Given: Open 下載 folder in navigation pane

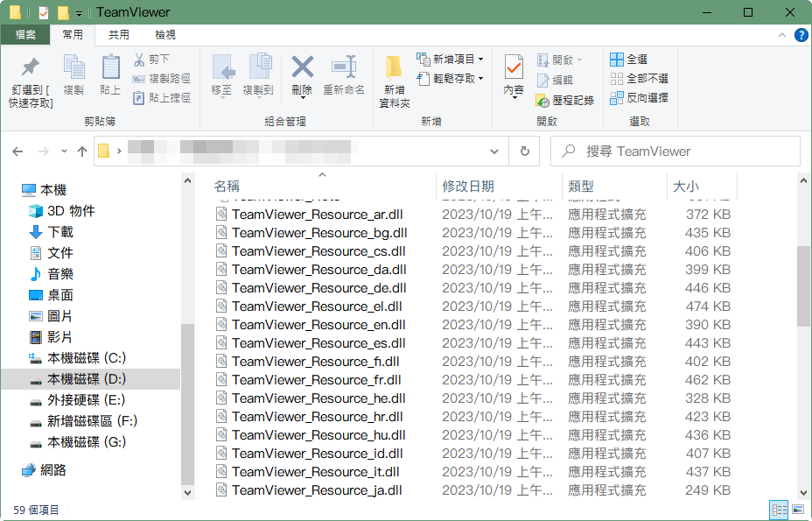Looking at the screenshot, I should pyautogui.click(x=51, y=232).
